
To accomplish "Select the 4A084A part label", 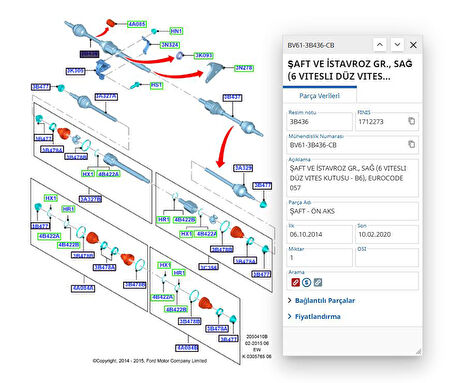I will pos(83,288).
